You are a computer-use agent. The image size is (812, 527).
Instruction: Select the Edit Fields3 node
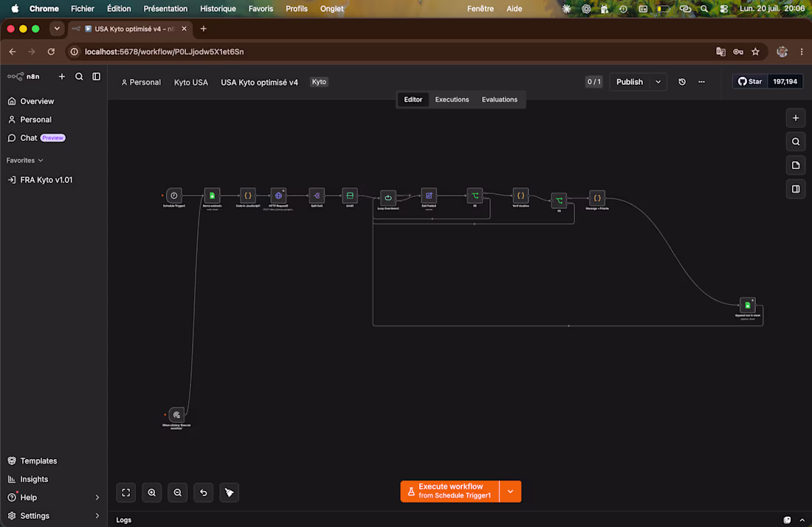click(429, 196)
